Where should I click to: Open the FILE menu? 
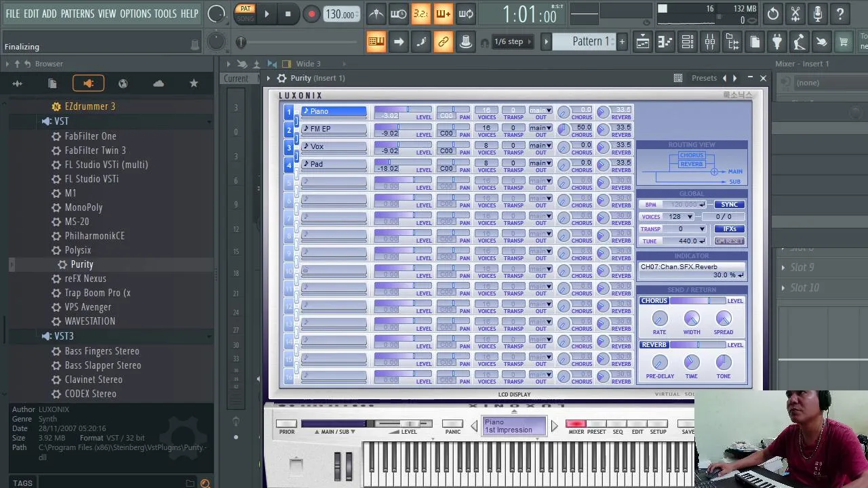[x=13, y=14]
